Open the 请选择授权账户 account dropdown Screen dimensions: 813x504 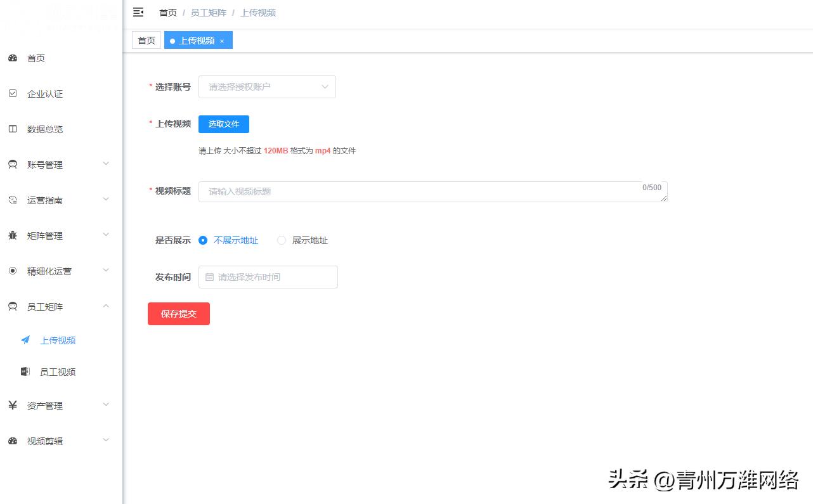coord(266,87)
